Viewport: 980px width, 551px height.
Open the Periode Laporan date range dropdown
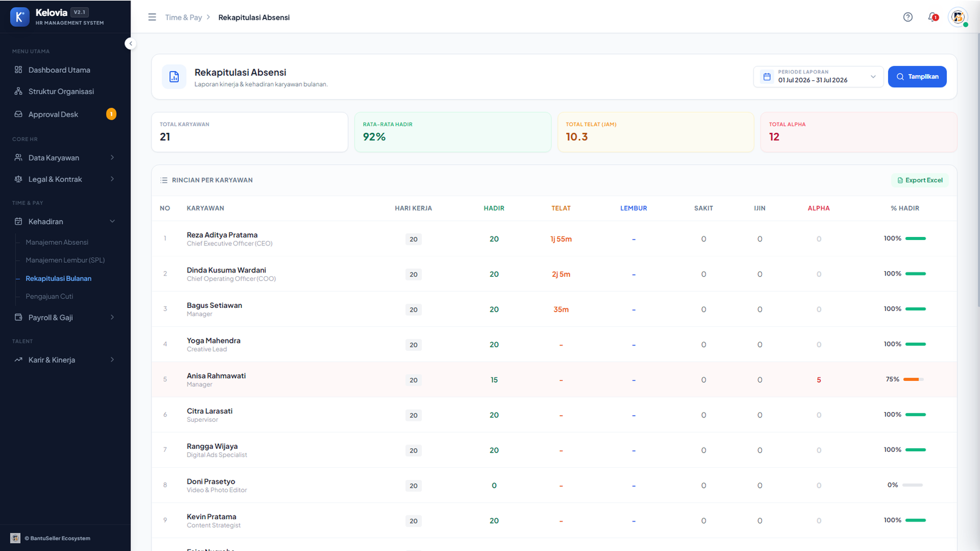pyautogui.click(x=818, y=77)
